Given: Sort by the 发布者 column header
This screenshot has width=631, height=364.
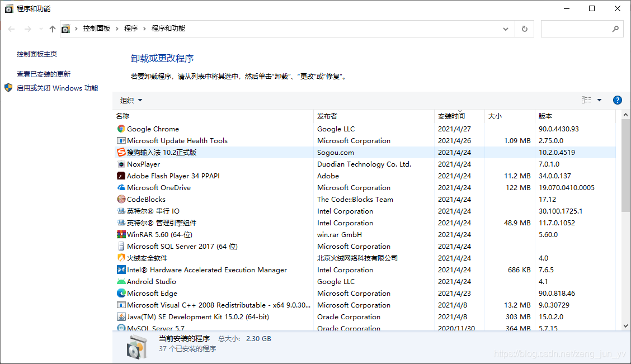Looking at the screenshot, I should 374,116.
